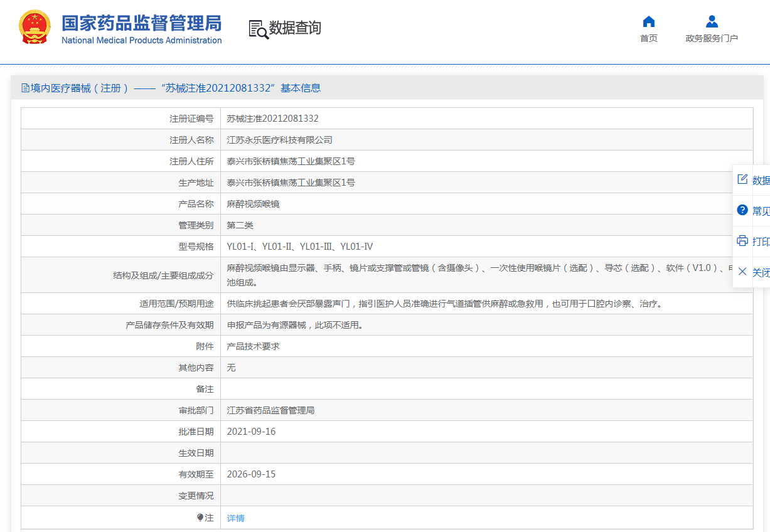The image size is (770, 532).
Task: Click the 数据查询 magnifier document icon
Action: 258,29
